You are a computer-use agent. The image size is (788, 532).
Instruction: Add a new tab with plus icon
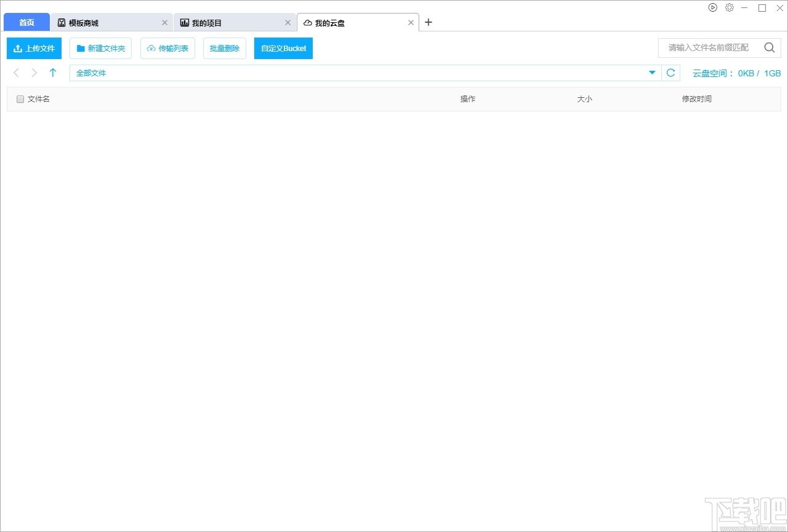428,23
